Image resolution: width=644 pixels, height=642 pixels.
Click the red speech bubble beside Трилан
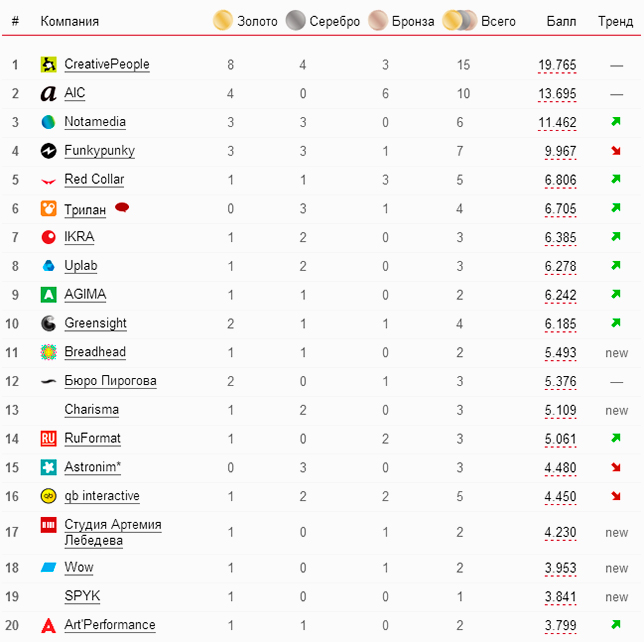(122, 207)
